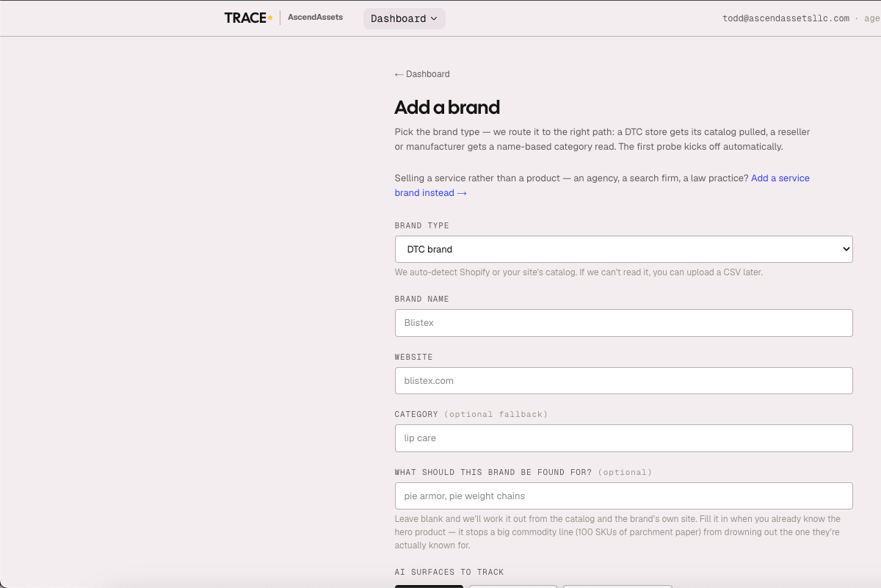Click the Add a brand heading
Screen dimensions: 881x588
(447, 107)
